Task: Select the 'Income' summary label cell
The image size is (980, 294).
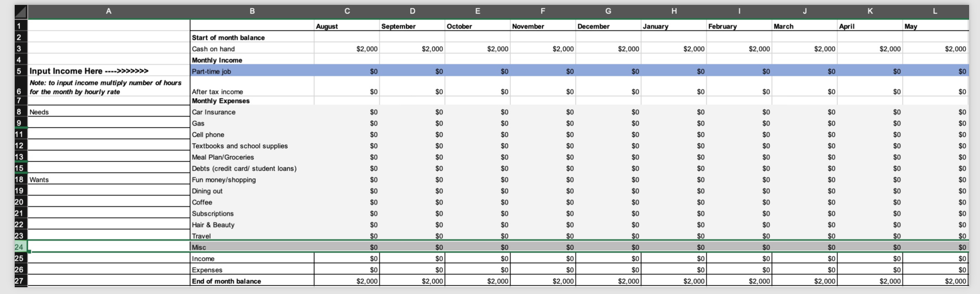Action: (252, 258)
